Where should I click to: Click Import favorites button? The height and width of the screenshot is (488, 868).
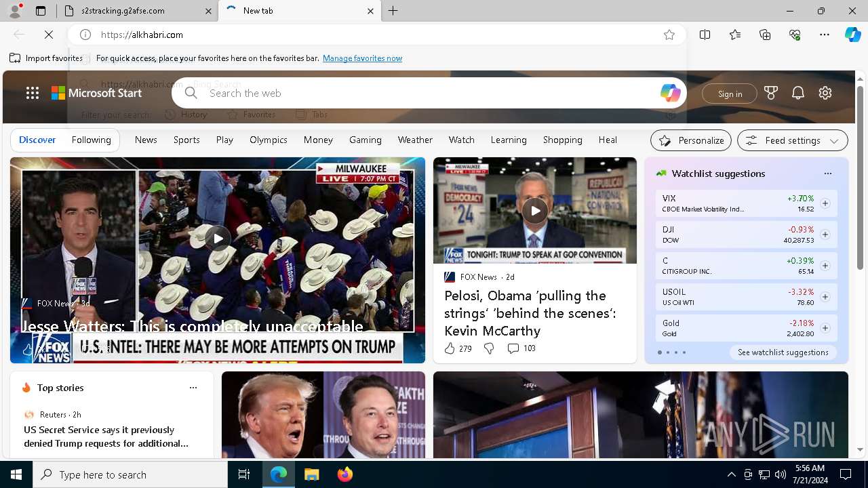[46, 58]
